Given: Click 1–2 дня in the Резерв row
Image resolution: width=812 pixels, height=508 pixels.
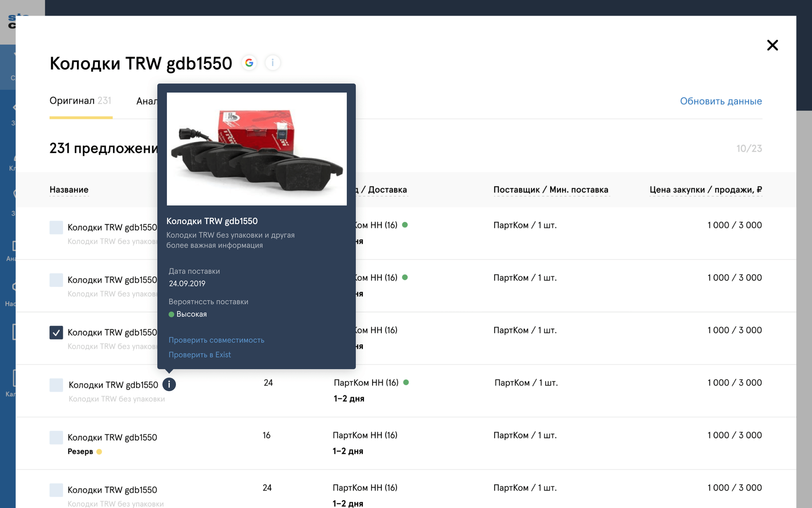Looking at the screenshot, I should 348,451.
